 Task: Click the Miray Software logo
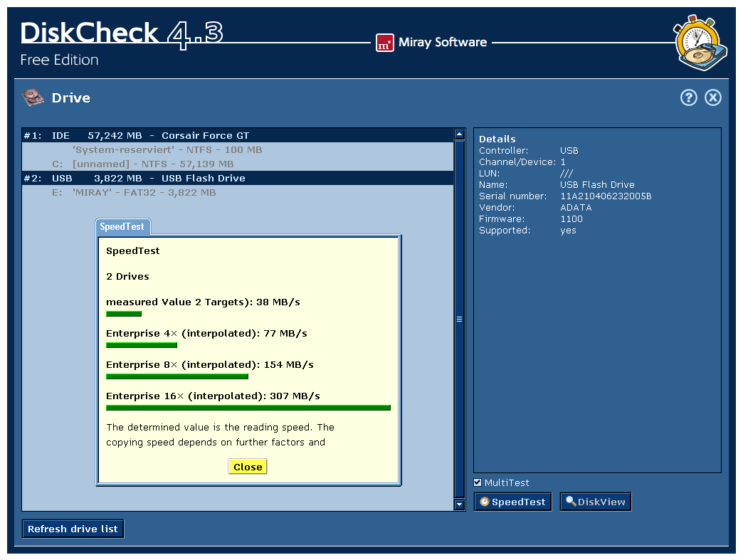pyautogui.click(x=431, y=42)
